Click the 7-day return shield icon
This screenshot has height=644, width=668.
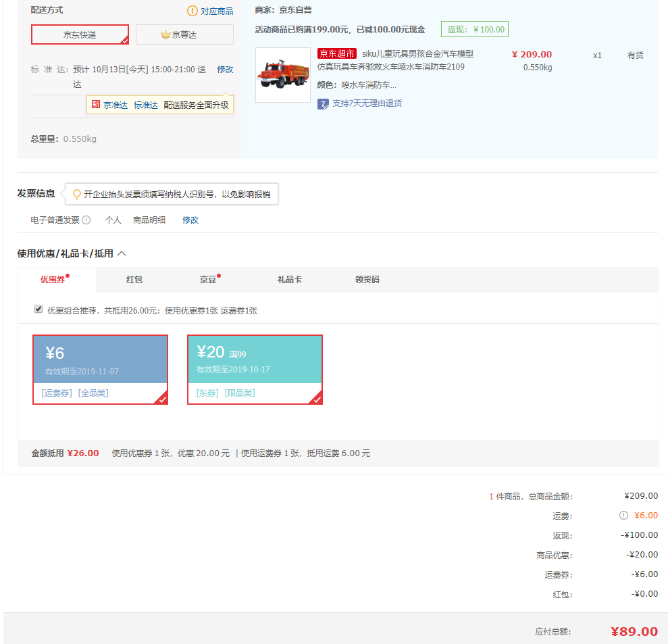pos(323,104)
